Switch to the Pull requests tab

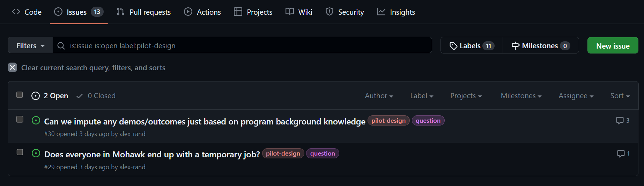coord(143,12)
